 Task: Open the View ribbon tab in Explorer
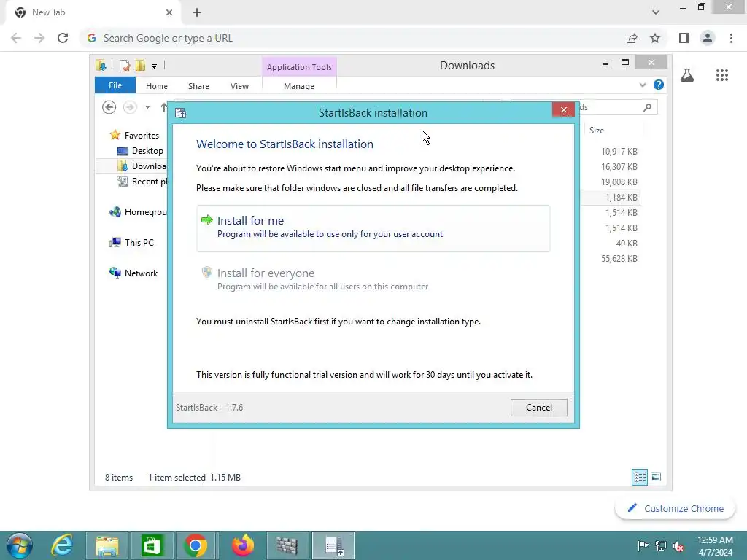pyautogui.click(x=239, y=86)
